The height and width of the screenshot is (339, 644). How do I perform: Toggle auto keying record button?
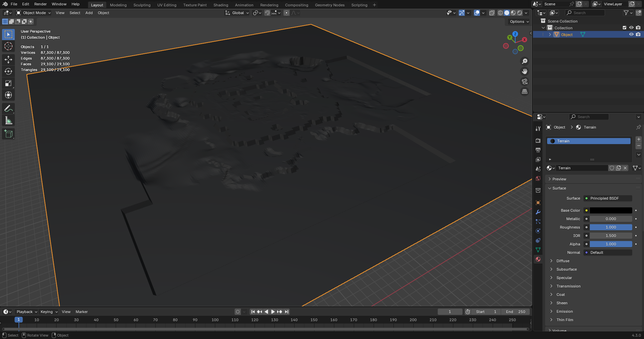coord(238,312)
